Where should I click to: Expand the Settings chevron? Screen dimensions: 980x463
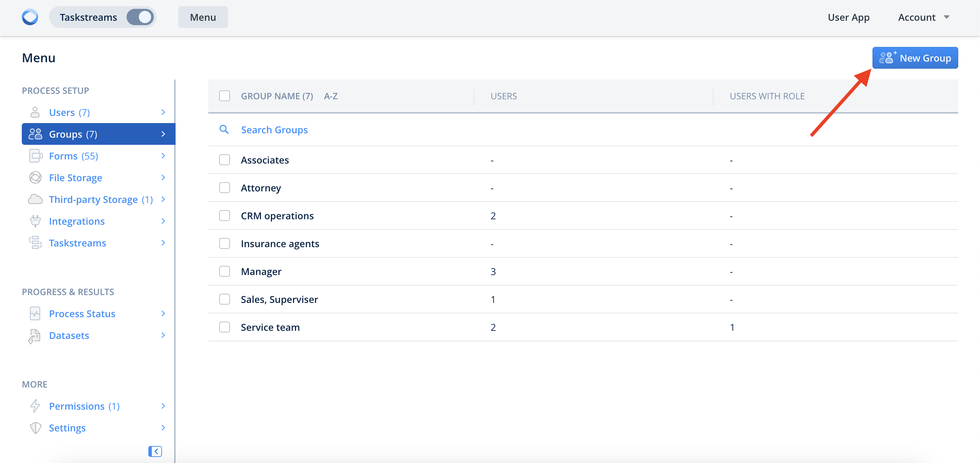tap(163, 428)
